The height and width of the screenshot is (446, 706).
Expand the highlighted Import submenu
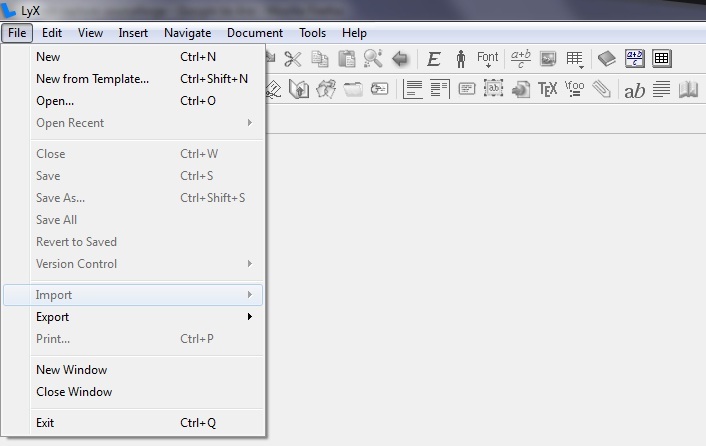click(x=133, y=295)
